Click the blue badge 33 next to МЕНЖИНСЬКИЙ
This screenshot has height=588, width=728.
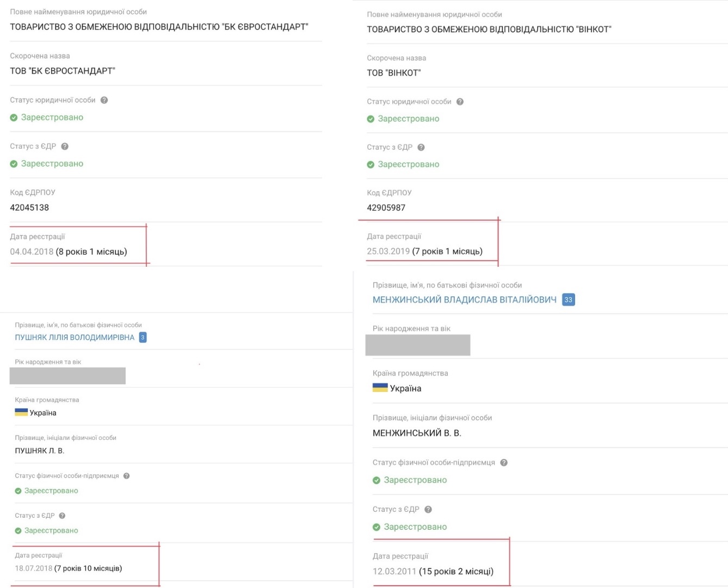(569, 299)
